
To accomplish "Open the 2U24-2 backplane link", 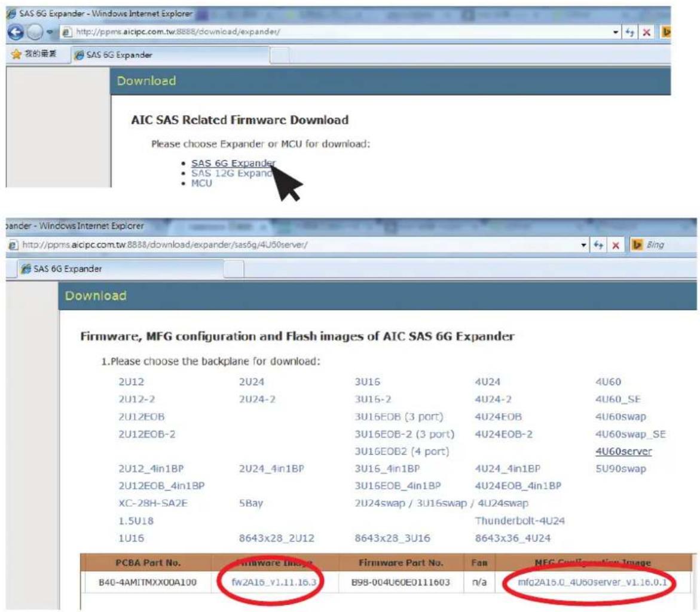I will click(x=257, y=400).
